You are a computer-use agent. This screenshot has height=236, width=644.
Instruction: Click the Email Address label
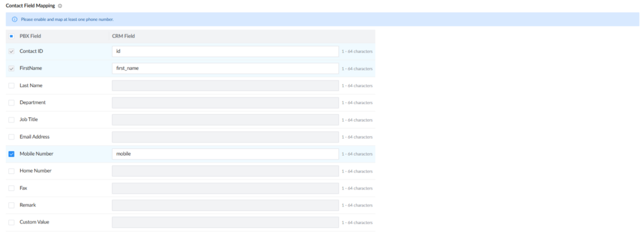(x=35, y=137)
